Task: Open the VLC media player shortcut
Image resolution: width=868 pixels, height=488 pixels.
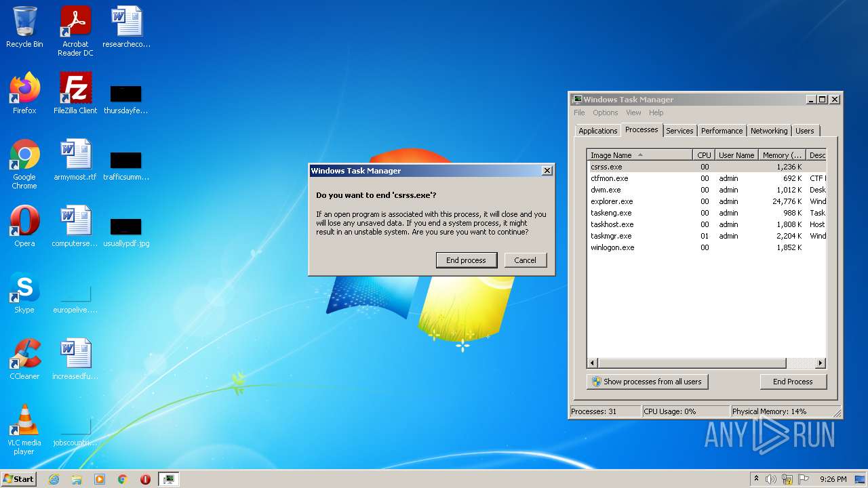Action: point(24,430)
